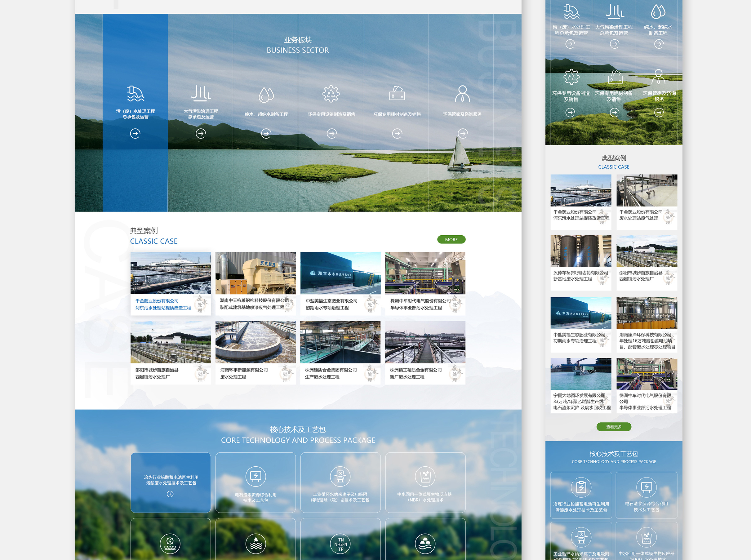
Task: Click TN NH3-N TP circular icon
Action: click(340, 544)
